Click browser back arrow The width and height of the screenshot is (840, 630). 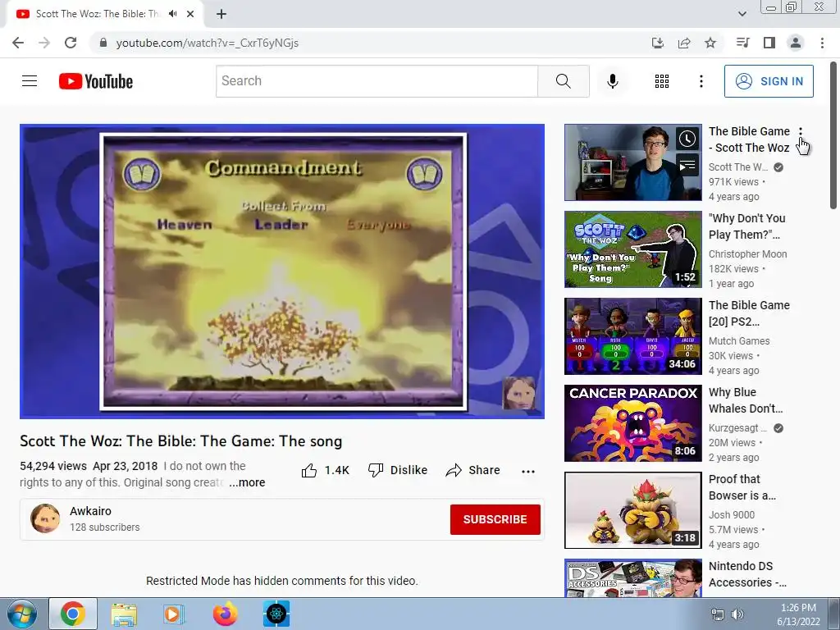coord(18,43)
